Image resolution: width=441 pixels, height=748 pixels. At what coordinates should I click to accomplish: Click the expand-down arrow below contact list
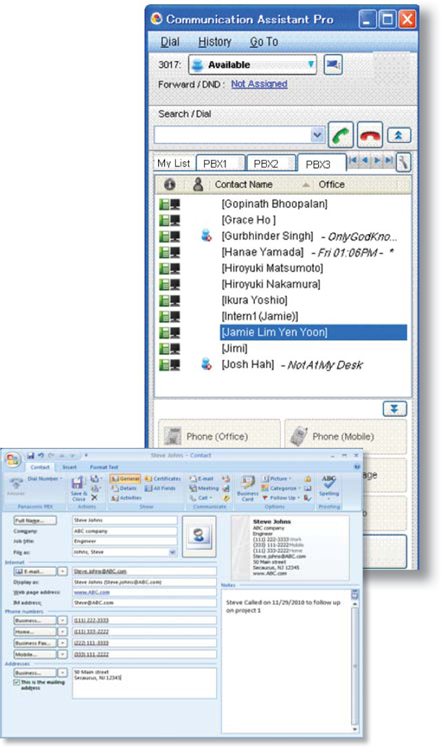click(x=394, y=409)
